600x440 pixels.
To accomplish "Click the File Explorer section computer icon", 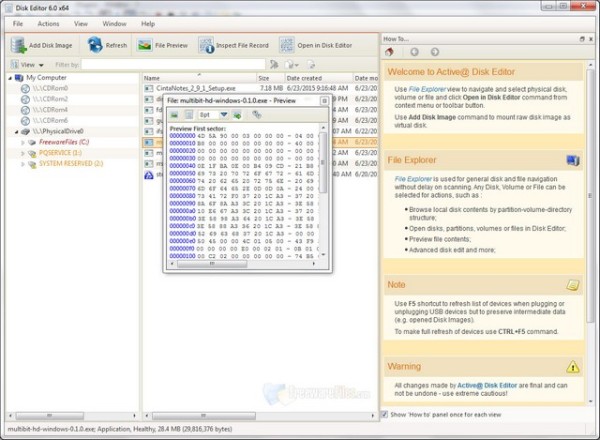I will coord(573,160).
